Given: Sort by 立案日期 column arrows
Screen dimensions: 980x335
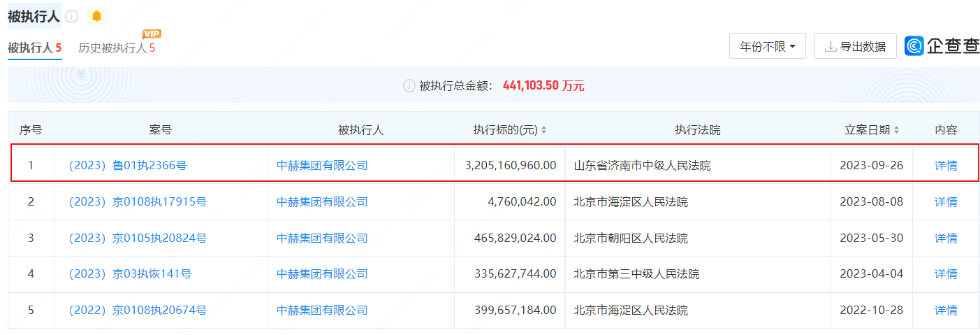Looking at the screenshot, I should 896,130.
